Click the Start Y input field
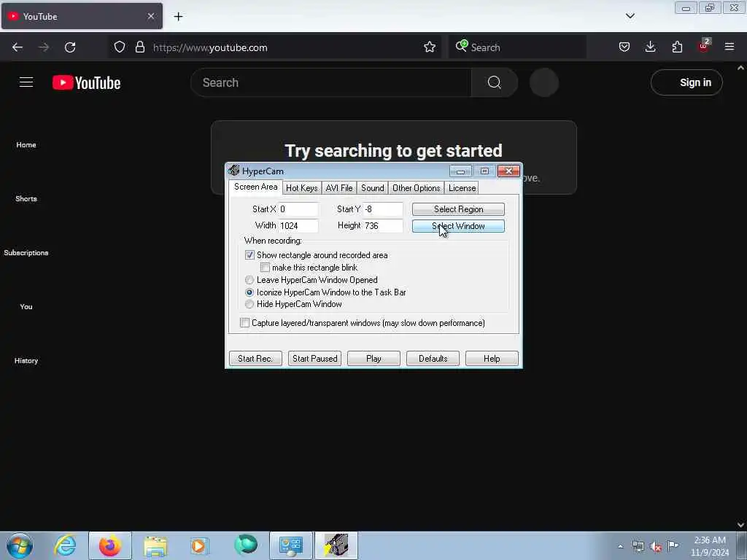 pos(383,209)
